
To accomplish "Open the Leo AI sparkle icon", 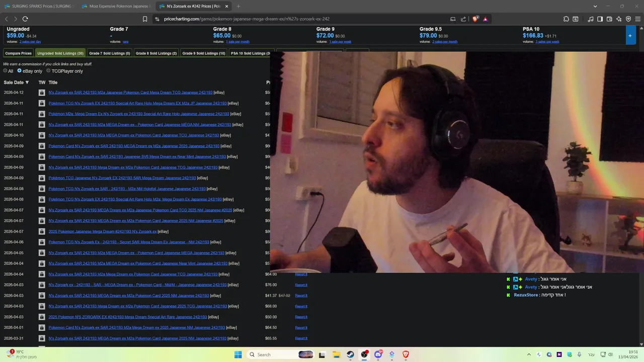I will click(619, 19).
